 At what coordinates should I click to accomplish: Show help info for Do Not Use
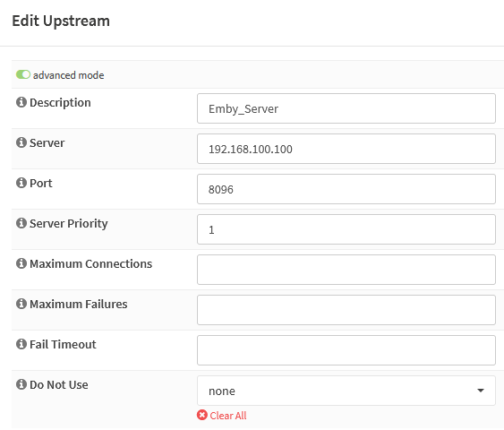(21, 384)
